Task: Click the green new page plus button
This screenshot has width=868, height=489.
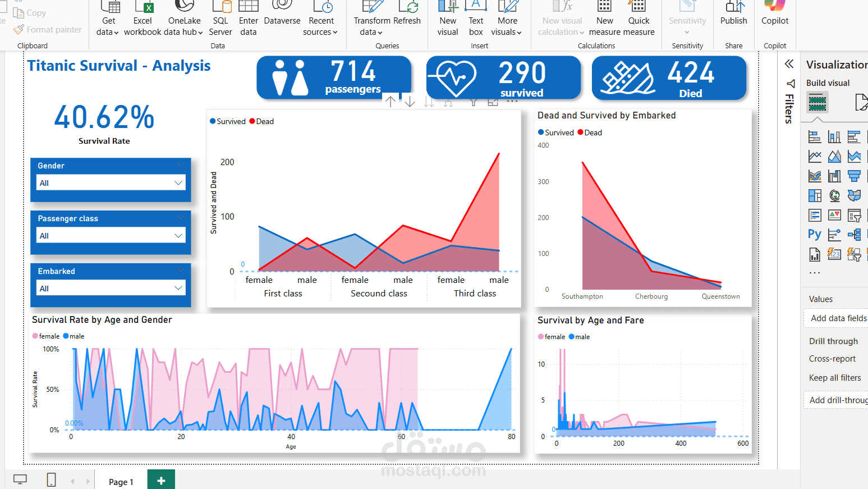Action: [x=161, y=481]
